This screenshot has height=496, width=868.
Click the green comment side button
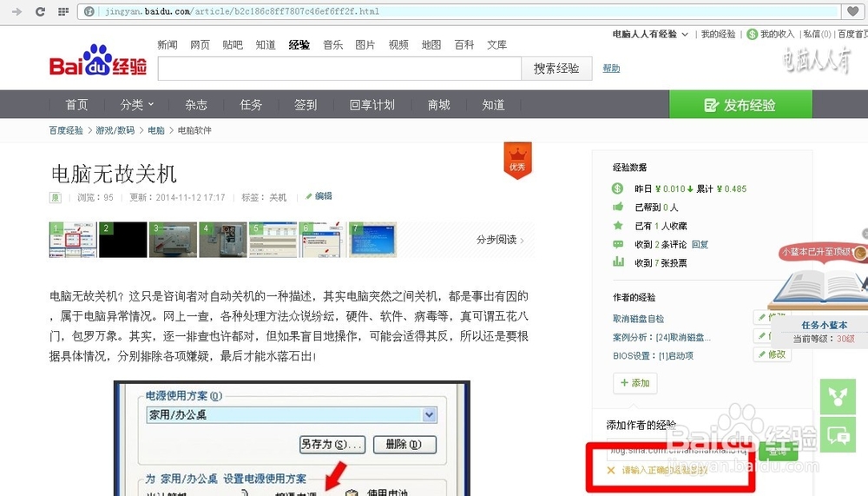click(838, 435)
